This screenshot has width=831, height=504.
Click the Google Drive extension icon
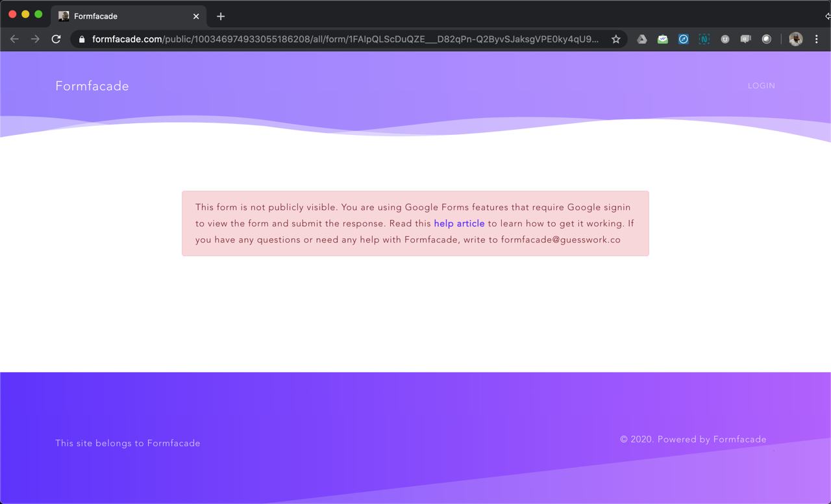[641, 39]
